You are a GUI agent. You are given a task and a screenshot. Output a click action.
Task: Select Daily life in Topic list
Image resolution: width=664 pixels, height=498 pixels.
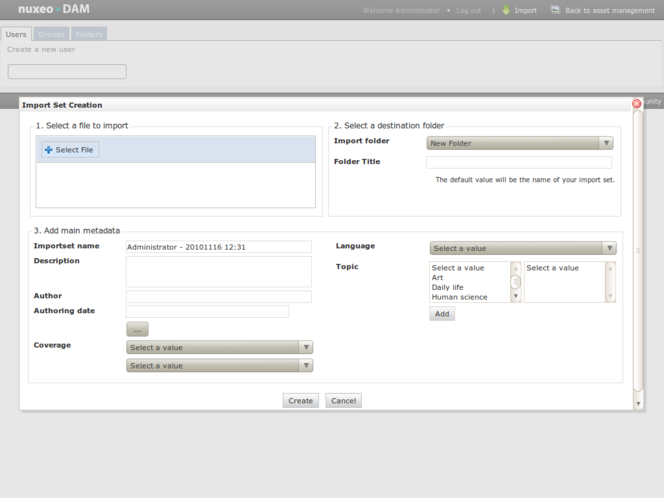tap(447, 287)
